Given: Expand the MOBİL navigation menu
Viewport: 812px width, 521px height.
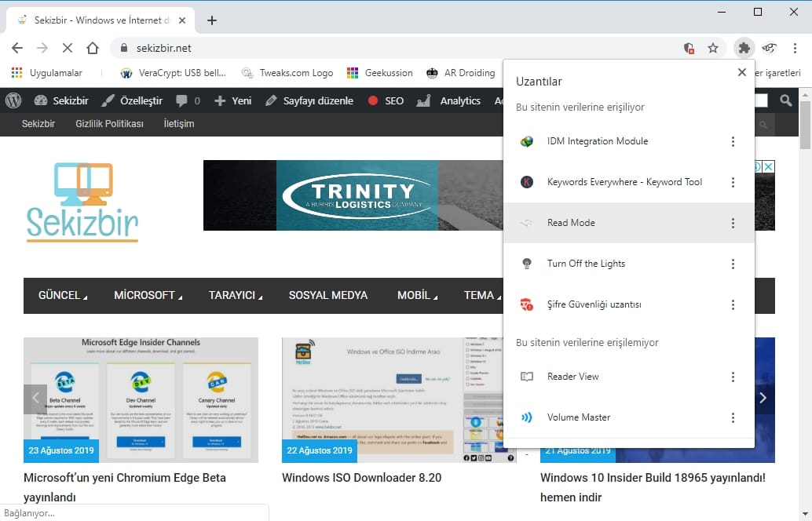Looking at the screenshot, I should click(x=417, y=296).
